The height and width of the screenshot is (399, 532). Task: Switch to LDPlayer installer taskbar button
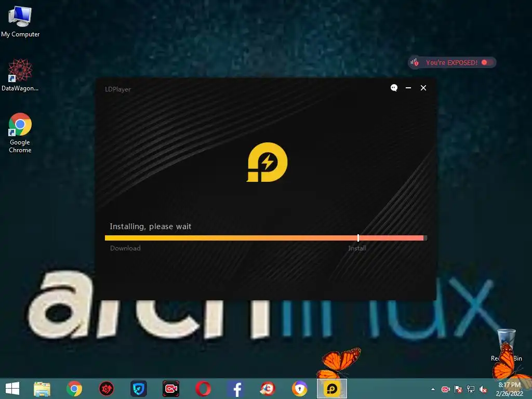(x=332, y=389)
